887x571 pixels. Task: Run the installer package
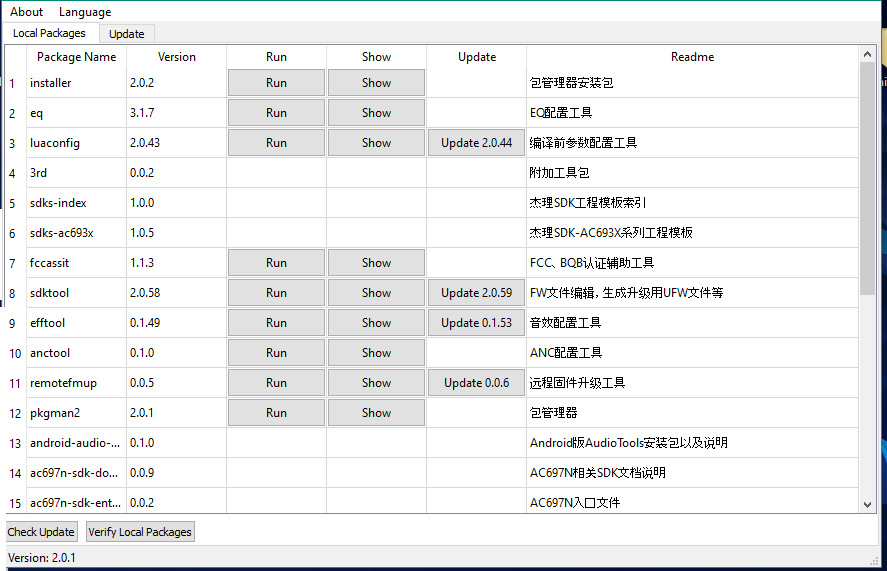[x=276, y=83]
